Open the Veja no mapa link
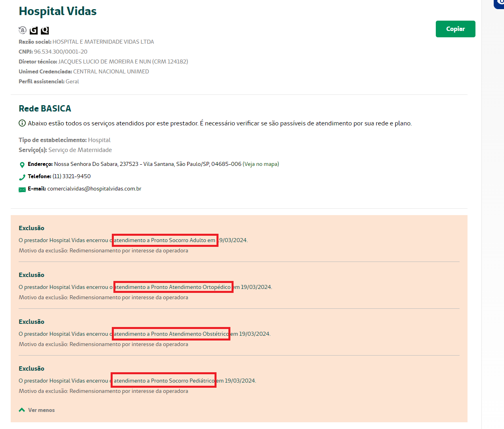Screen dimensions: 504x429 [x=261, y=164]
